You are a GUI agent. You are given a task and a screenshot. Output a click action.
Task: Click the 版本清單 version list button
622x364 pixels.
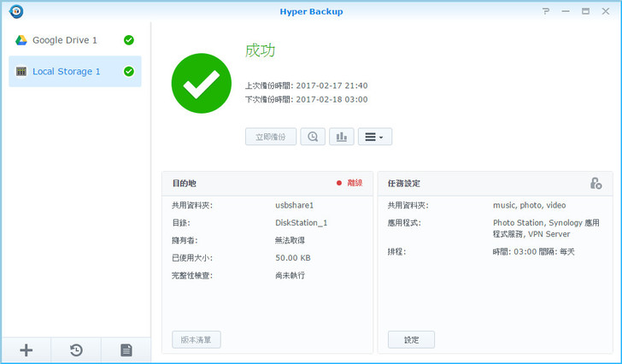(196, 340)
